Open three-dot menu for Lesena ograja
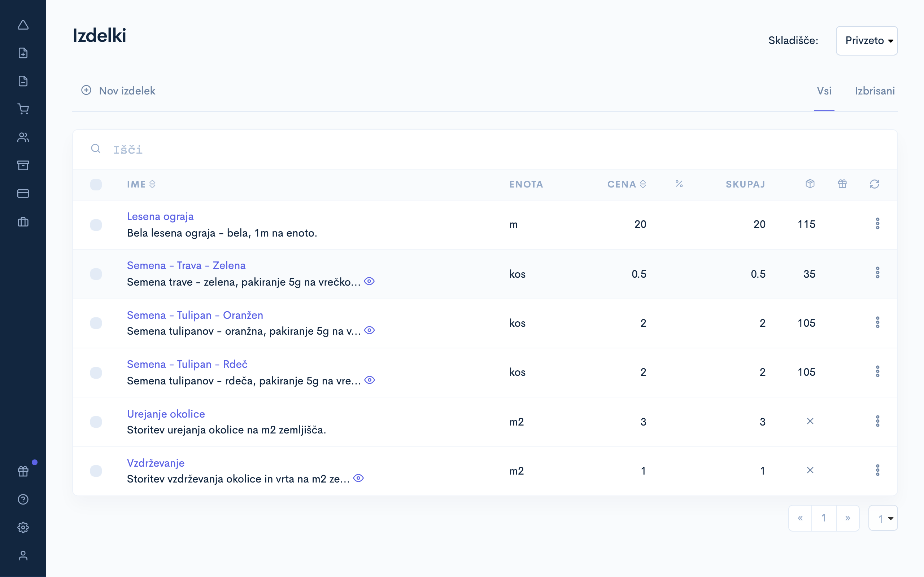The width and height of the screenshot is (924, 577). coord(877,224)
